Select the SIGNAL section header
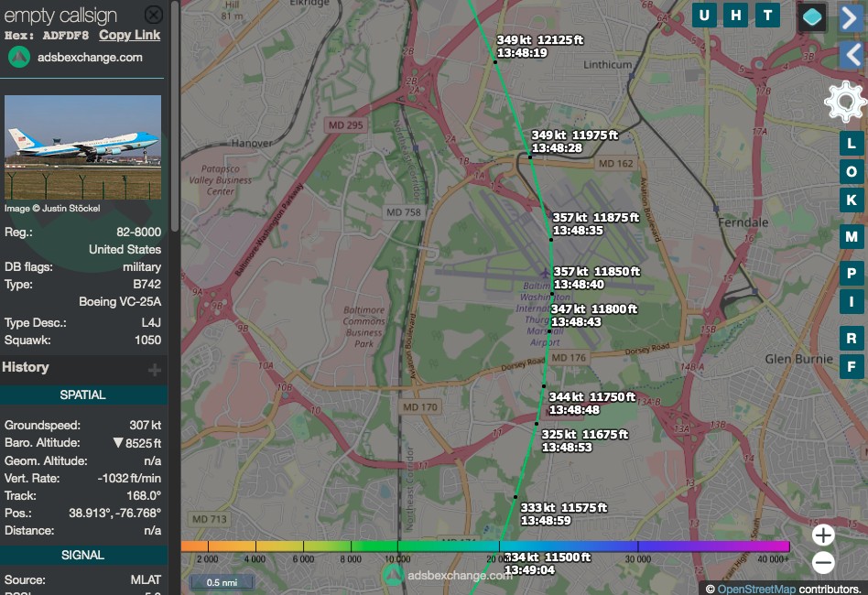This screenshot has width=868, height=595. [83, 555]
